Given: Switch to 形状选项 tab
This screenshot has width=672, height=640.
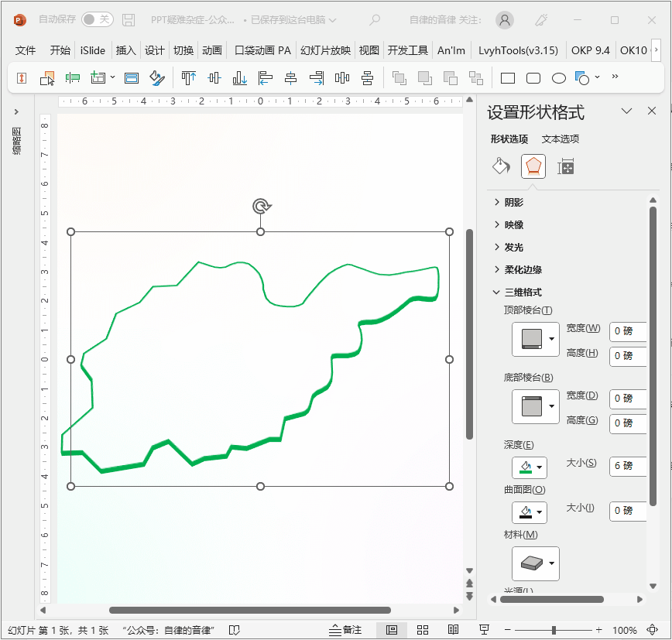Looking at the screenshot, I should 509,139.
